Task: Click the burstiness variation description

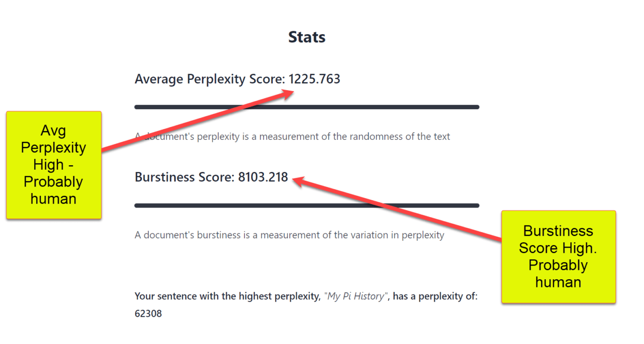Action: tap(289, 235)
